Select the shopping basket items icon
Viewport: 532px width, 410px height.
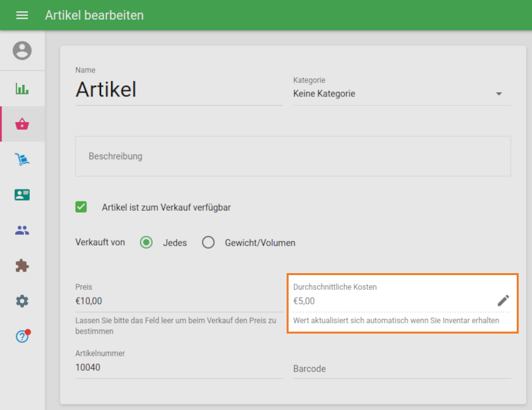tap(22, 124)
